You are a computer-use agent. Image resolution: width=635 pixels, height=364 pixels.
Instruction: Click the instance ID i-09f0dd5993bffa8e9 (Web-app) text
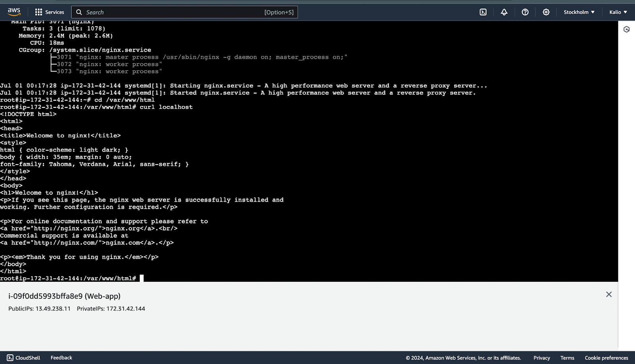point(64,296)
